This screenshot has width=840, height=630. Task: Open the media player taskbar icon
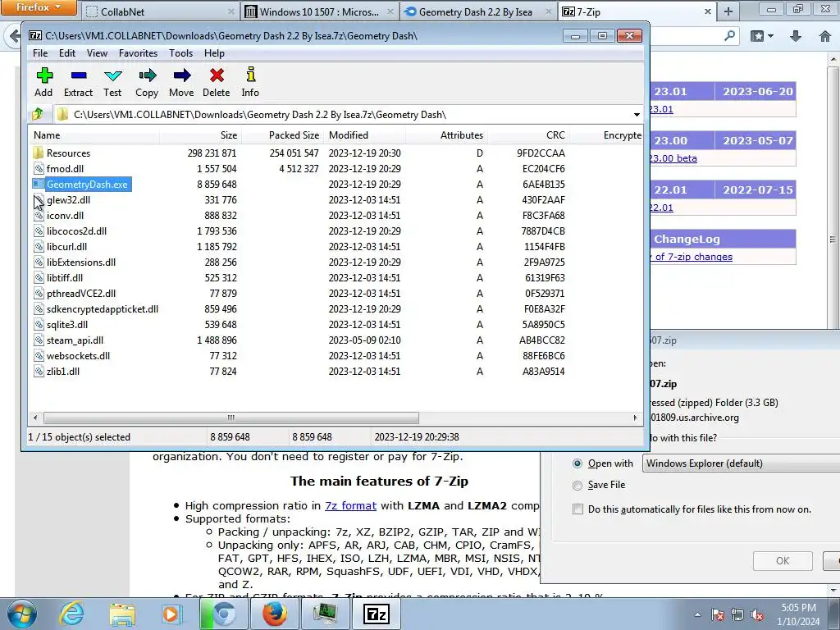pyautogui.click(x=172, y=614)
